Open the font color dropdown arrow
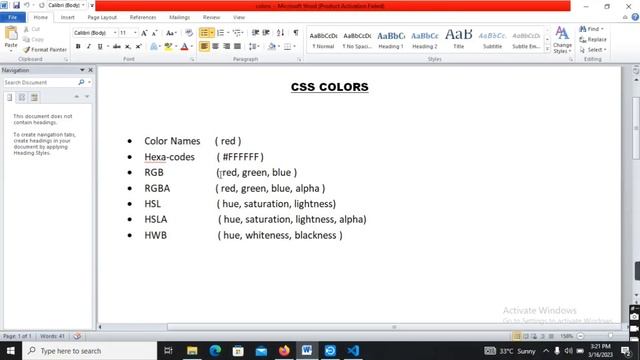Screen dimensions: 640x360 click(x=191, y=47)
